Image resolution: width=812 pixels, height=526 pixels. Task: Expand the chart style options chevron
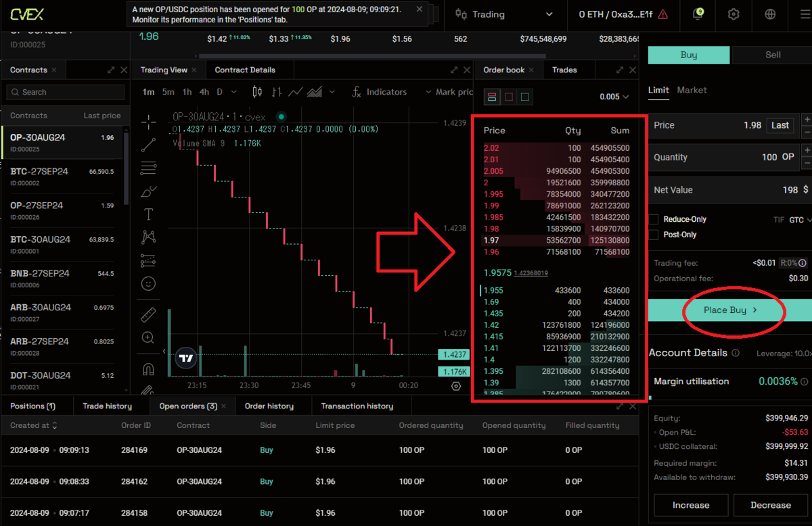click(332, 92)
